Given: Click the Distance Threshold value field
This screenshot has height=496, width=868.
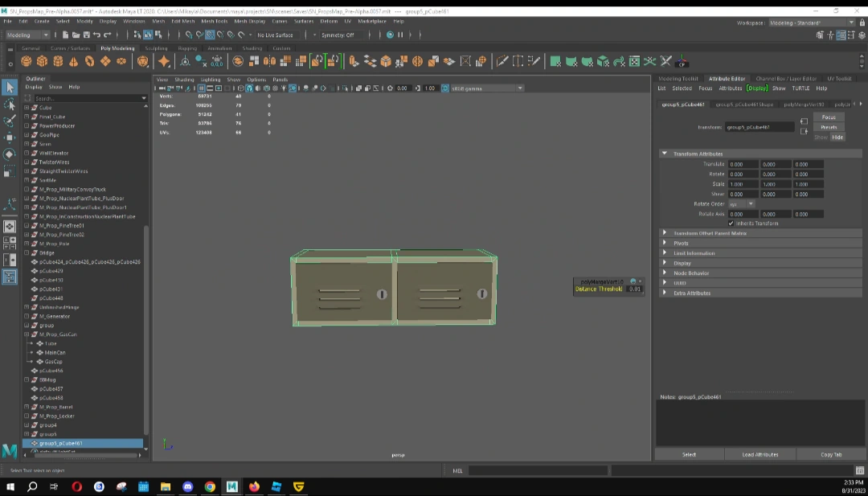Looking at the screenshot, I should click(634, 289).
